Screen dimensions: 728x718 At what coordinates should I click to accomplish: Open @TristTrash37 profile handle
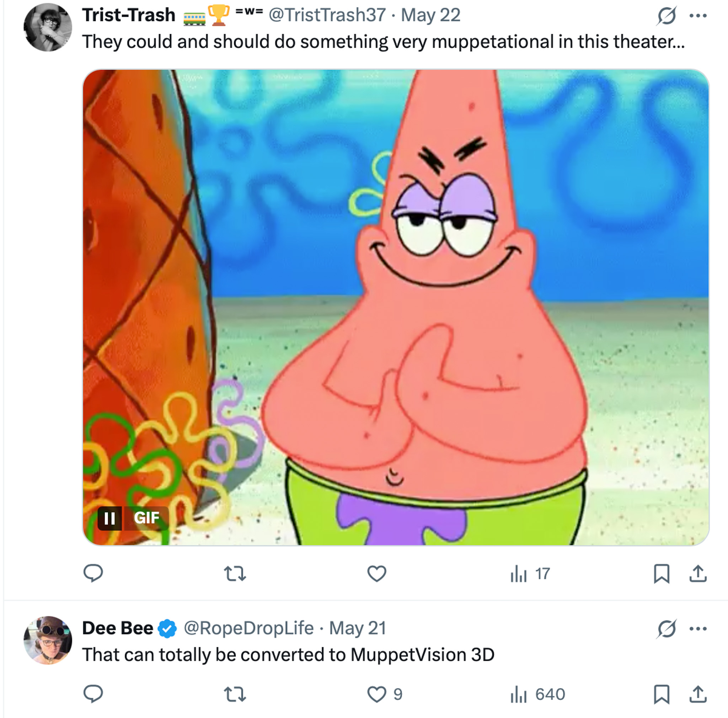(x=327, y=15)
